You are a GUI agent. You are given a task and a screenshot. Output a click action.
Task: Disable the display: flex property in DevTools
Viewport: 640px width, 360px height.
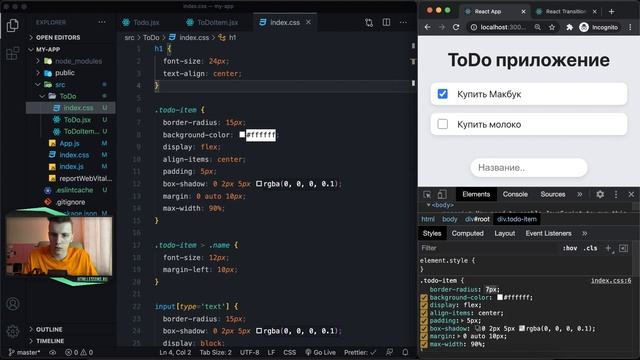[424, 305]
